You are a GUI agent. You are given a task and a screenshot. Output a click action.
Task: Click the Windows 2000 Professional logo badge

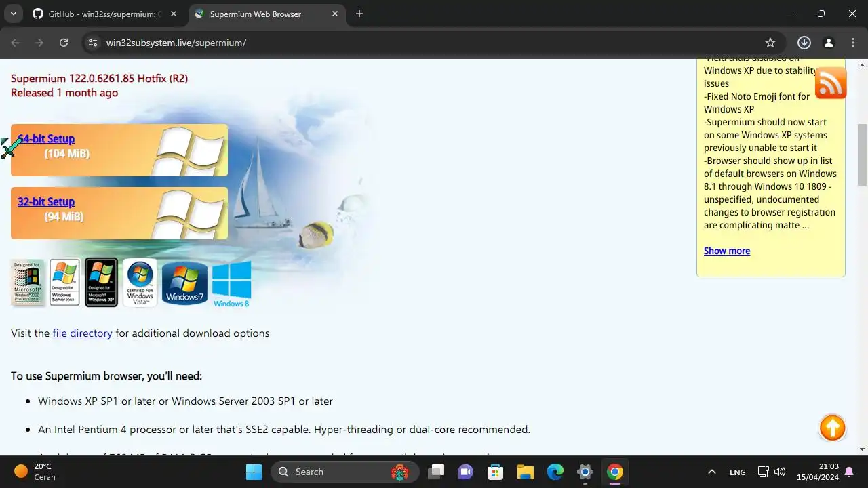(x=28, y=283)
